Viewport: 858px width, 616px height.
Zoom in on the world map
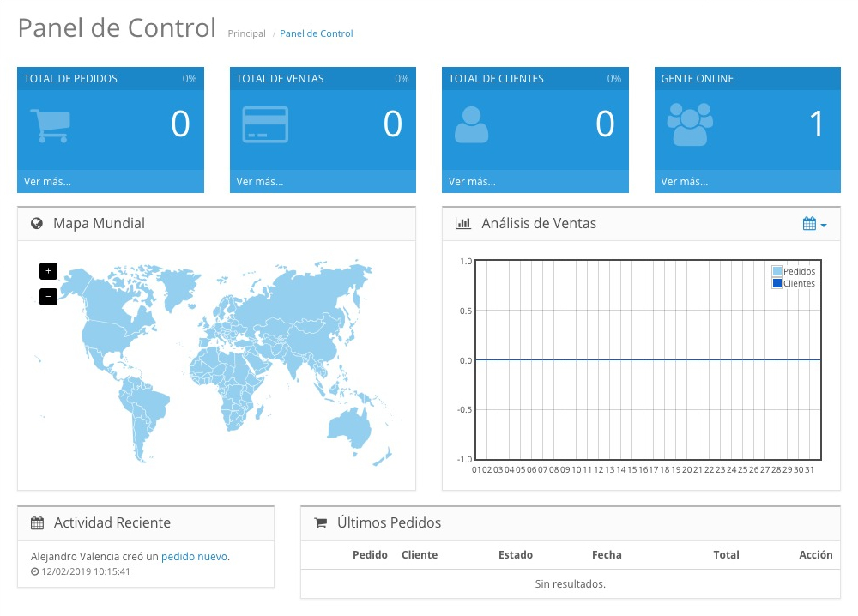point(48,271)
